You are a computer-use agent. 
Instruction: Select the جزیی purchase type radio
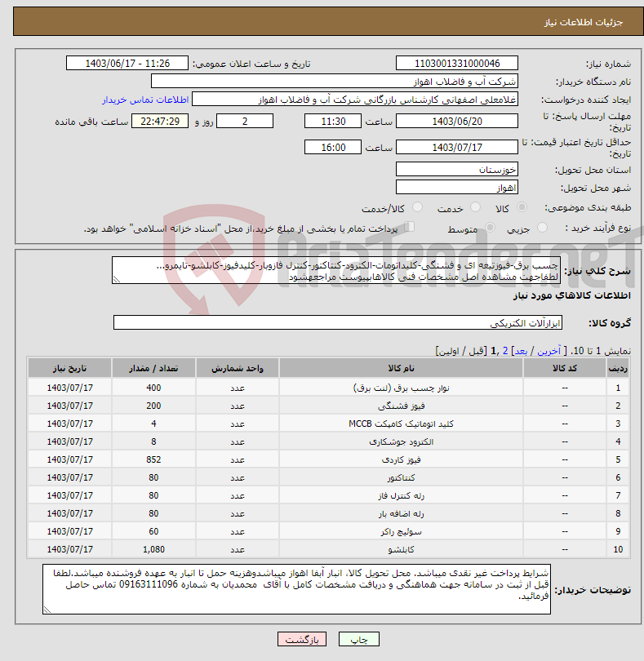pyautogui.click(x=542, y=228)
